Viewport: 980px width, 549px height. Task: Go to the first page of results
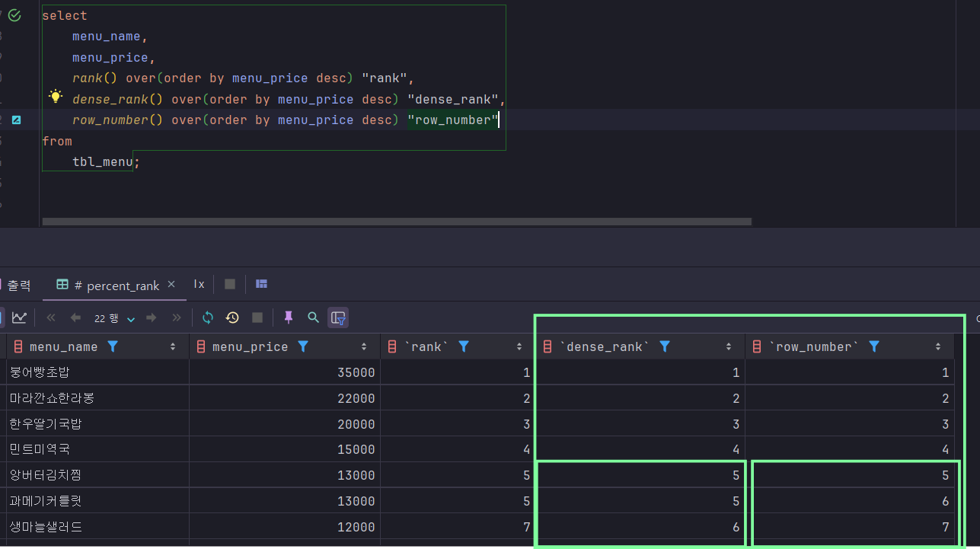pyautogui.click(x=51, y=318)
